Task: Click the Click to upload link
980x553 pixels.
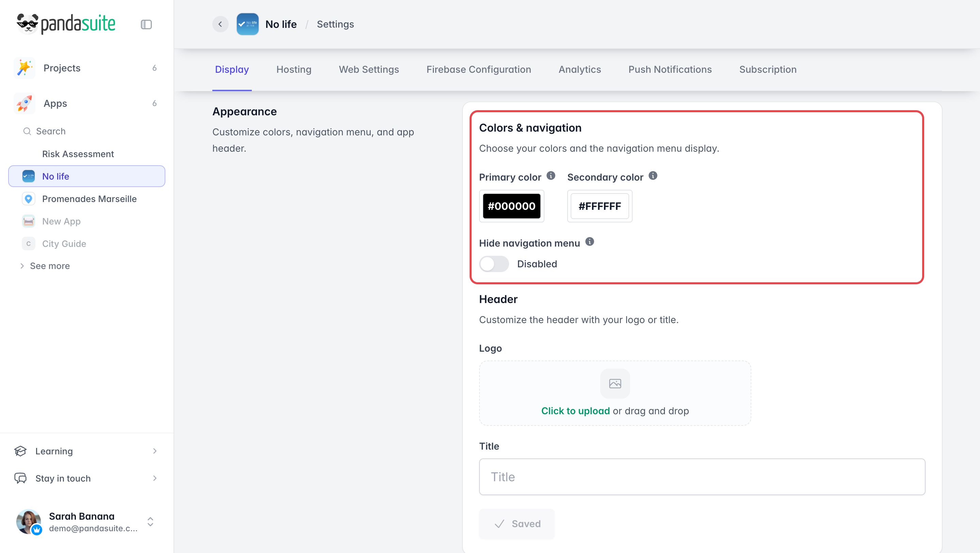Action: [x=575, y=411]
